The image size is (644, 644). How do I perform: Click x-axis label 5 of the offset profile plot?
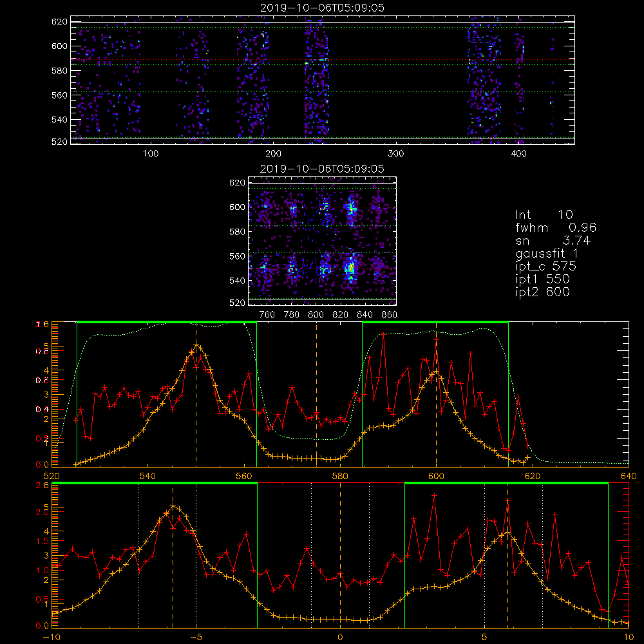pos(485,638)
